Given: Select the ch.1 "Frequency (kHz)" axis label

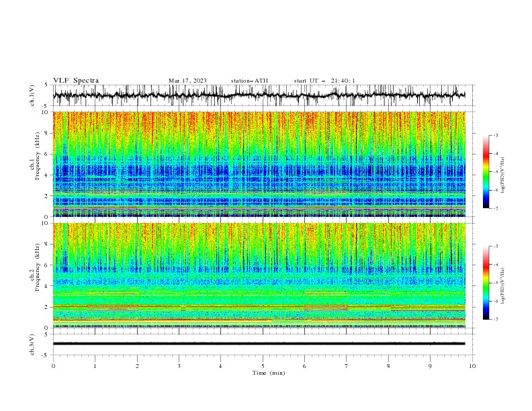Looking at the screenshot, I should (38, 156).
